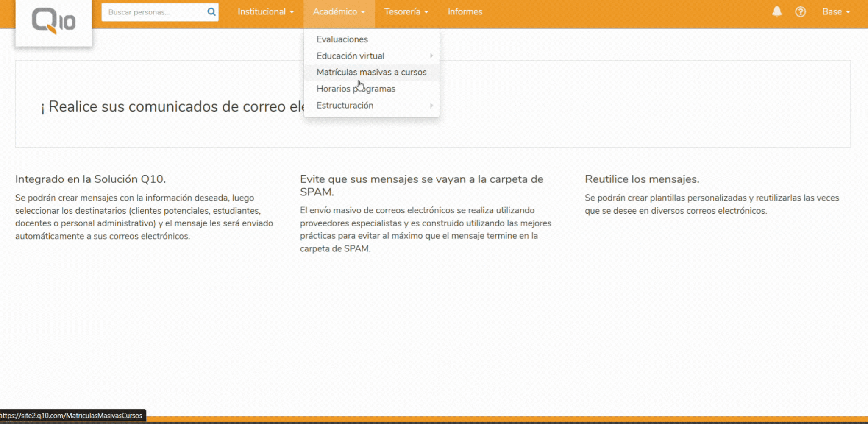Open the Institucional dropdown menu
Image resolution: width=868 pixels, height=424 pixels.
coord(266,12)
